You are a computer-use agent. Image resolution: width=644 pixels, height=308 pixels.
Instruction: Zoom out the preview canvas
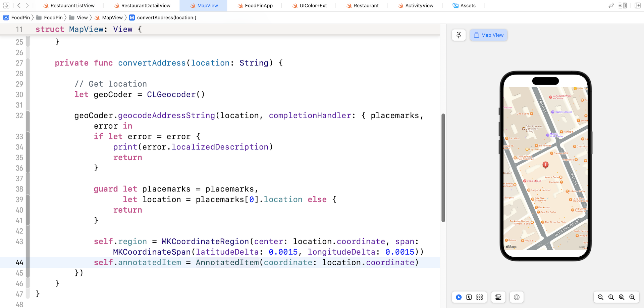click(x=600, y=297)
